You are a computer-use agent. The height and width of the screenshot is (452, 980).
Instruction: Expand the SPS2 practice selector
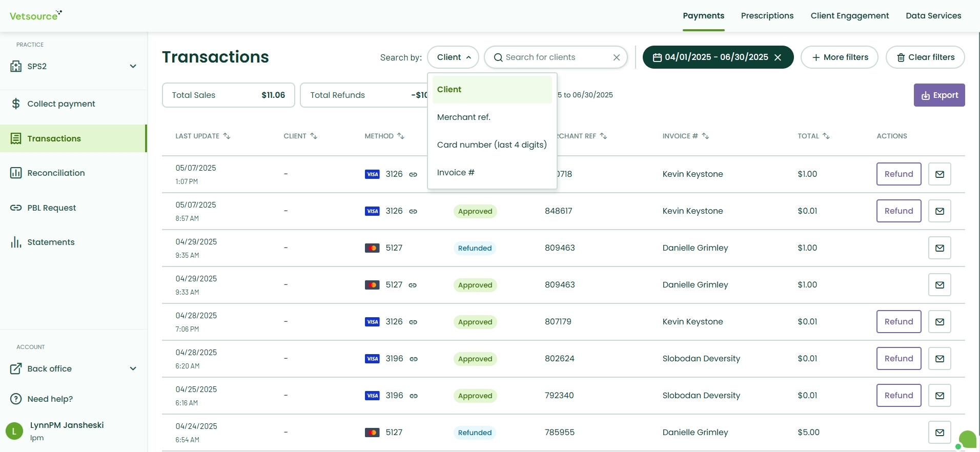click(x=73, y=67)
